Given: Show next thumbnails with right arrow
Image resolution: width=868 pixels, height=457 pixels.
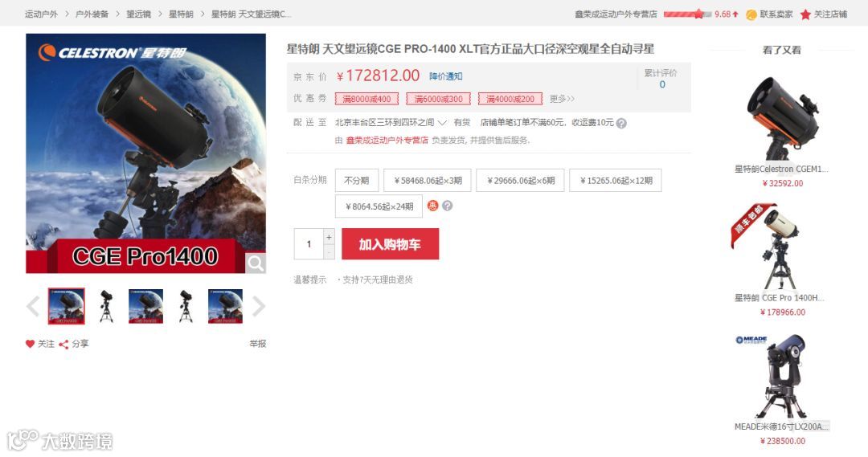Looking at the screenshot, I should tap(259, 306).
